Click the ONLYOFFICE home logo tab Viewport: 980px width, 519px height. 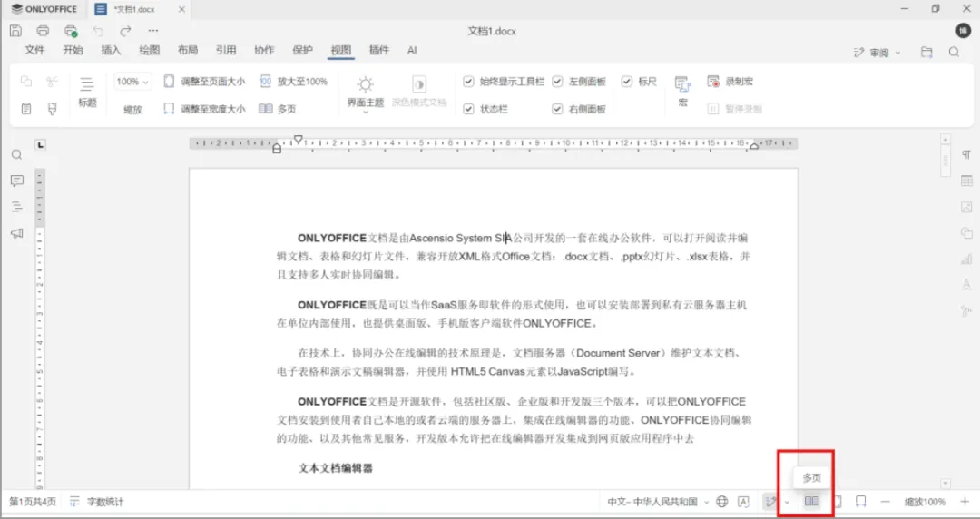coord(44,9)
